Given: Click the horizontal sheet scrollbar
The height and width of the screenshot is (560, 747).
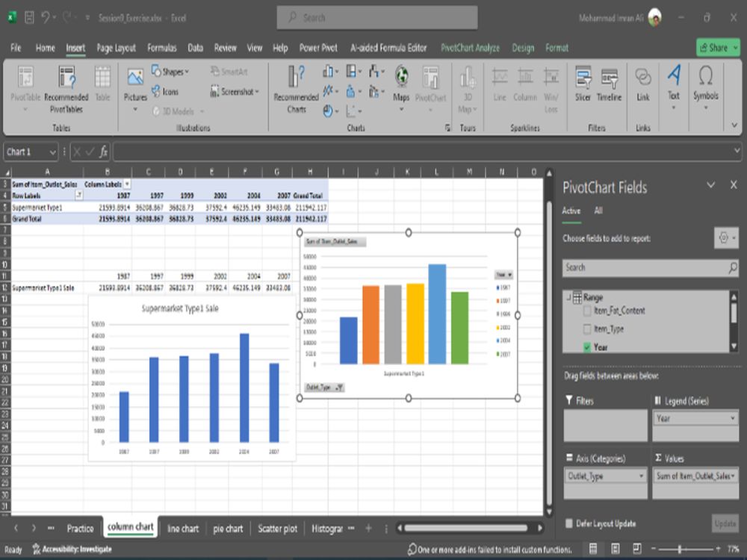Looking at the screenshot, I should [x=466, y=528].
